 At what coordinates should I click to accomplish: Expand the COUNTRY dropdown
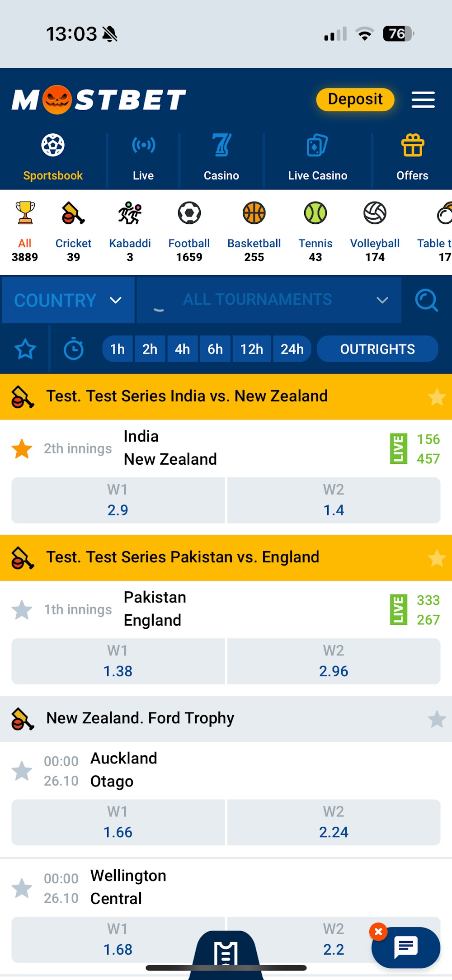[68, 300]
